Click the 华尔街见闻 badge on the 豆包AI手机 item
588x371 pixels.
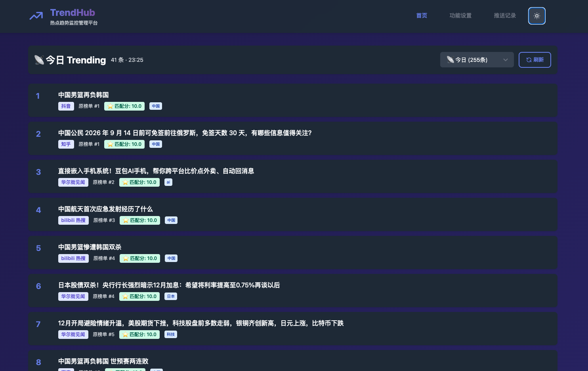tap(73, 182)
